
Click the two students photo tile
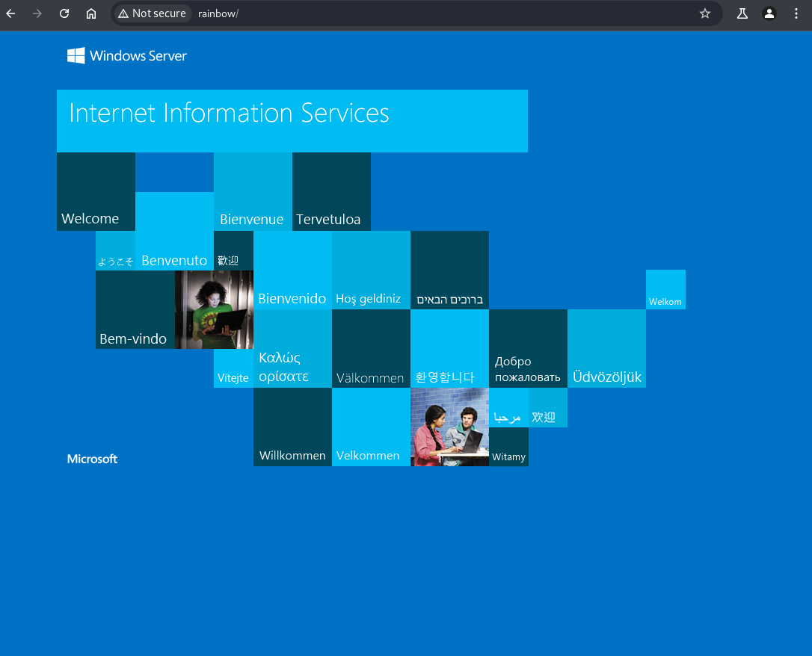(x=449, y=427)
